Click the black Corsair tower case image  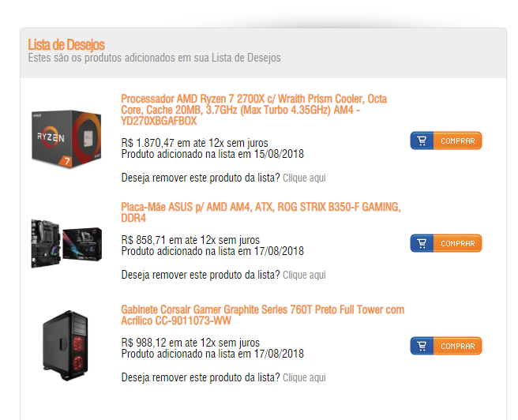pos(66,345)
